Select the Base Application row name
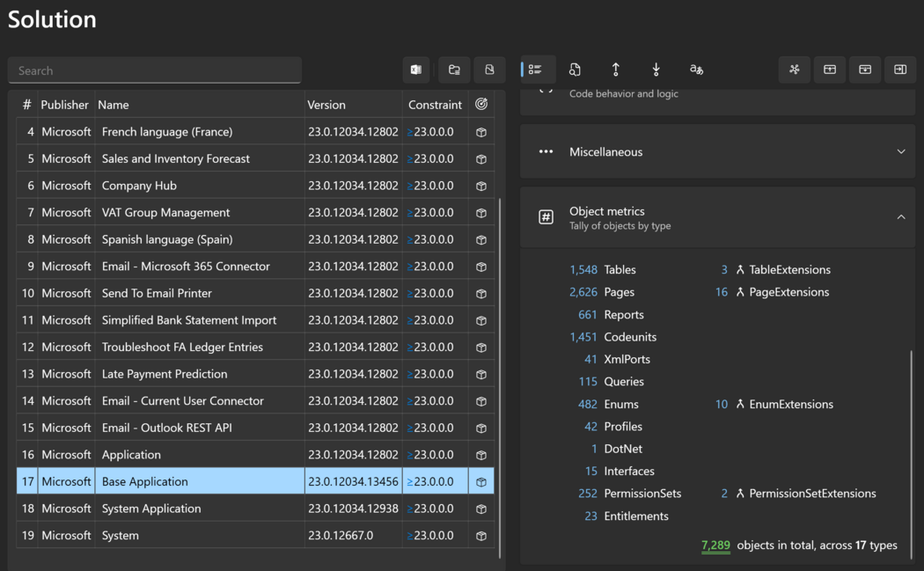 tap(145, 481)
